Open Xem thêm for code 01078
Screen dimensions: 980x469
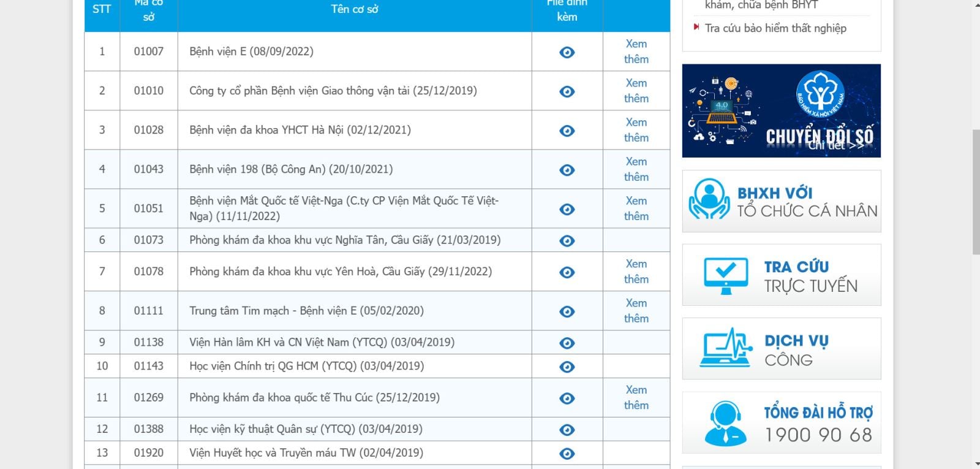click(636, 272)
